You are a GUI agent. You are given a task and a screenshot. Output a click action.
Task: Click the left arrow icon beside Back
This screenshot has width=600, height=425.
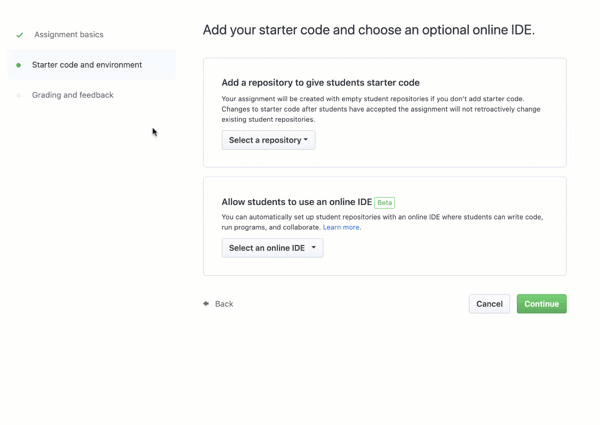pyautogui.click(x=206, y=304)
